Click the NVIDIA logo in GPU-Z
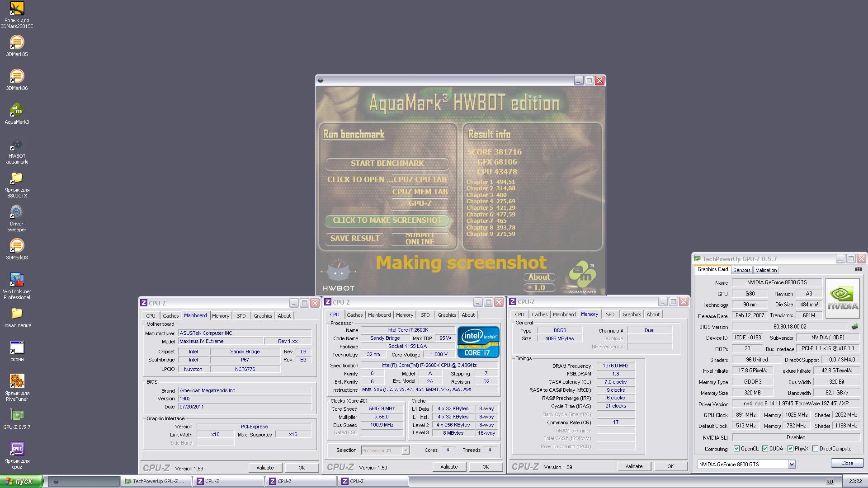This screenshot has width=868, height=488. point(842,299)
